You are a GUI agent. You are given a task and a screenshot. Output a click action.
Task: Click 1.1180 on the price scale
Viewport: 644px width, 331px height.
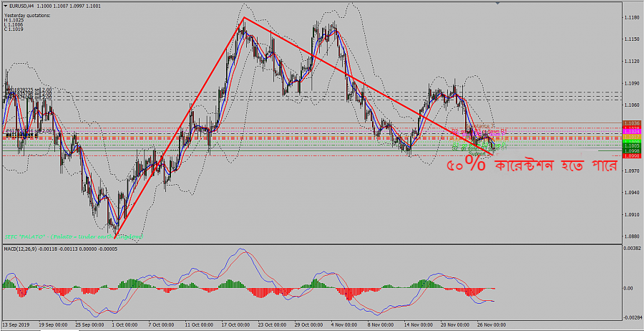(x=631, y=18)
